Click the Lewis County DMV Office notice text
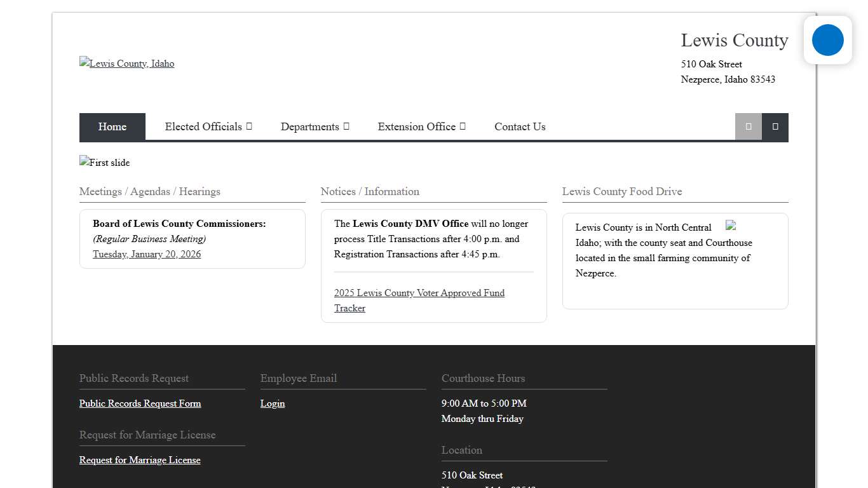The width and height of the screenshot is (868, 488). (x=410, y=224)
